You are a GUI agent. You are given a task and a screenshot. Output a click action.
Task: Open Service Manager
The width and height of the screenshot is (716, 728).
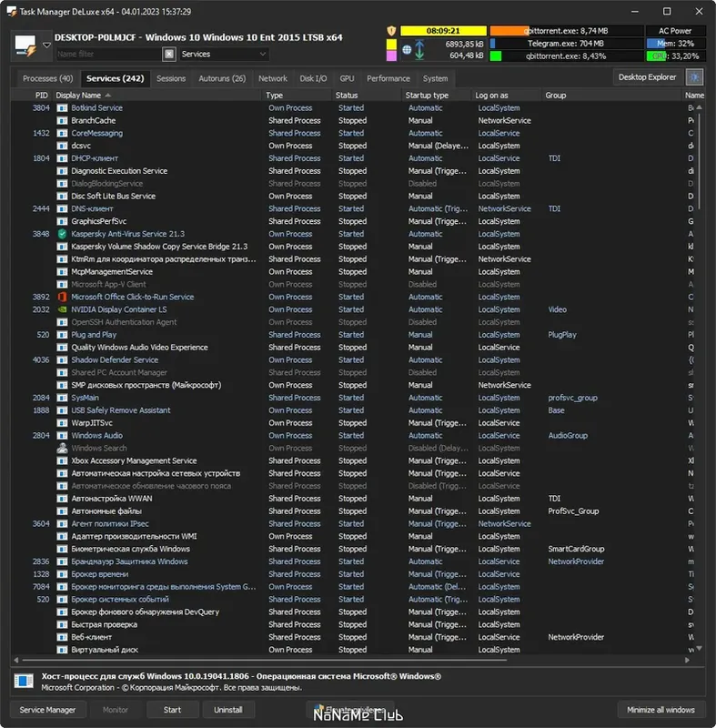[x=48, y=710]
